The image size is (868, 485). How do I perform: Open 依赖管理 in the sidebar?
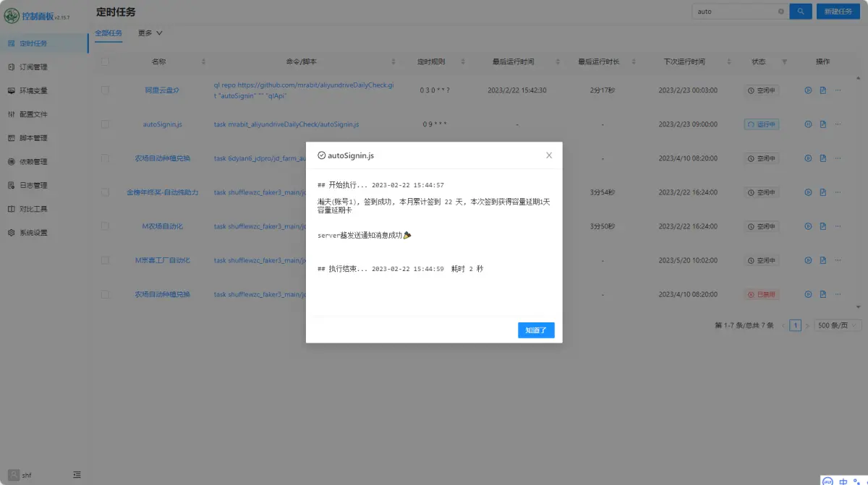pyautogui.click(x=43, y=161)
